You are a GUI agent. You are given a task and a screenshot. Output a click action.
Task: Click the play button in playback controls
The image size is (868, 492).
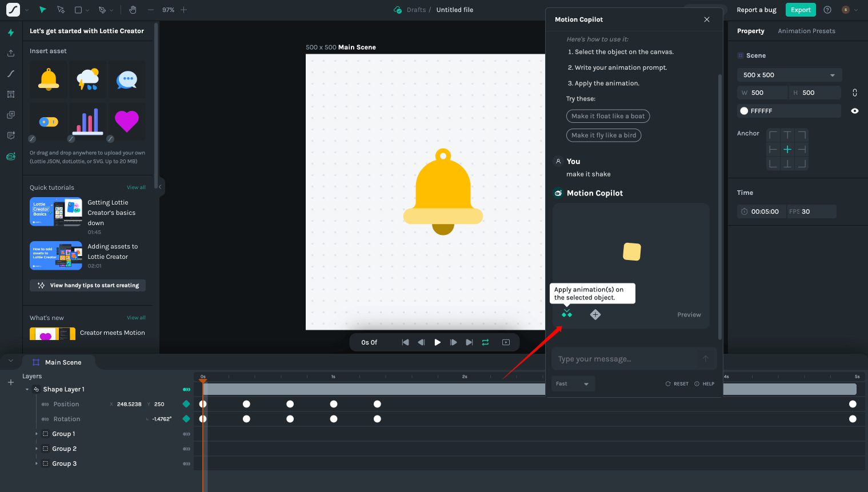click(437, 342)
